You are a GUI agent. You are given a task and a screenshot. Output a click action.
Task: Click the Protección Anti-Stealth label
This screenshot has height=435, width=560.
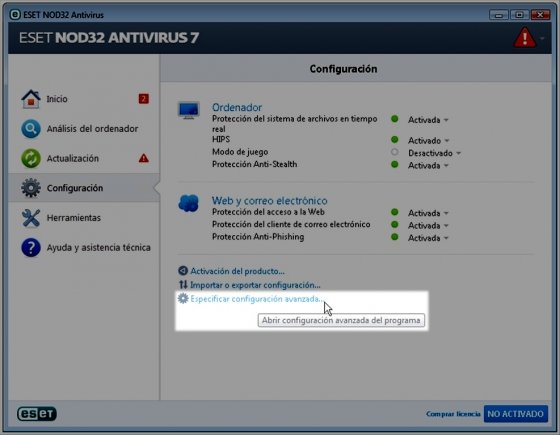tap(255, 164)
